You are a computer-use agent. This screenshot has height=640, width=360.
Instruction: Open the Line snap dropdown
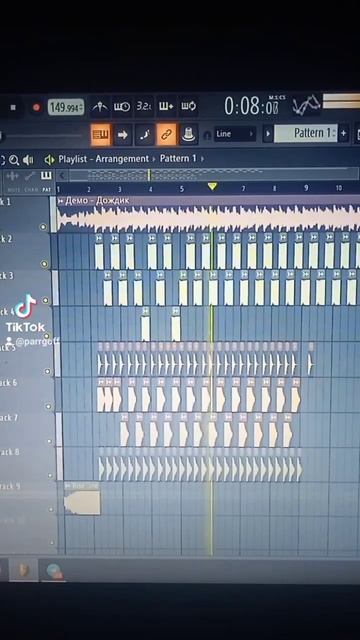click(235, 134)
